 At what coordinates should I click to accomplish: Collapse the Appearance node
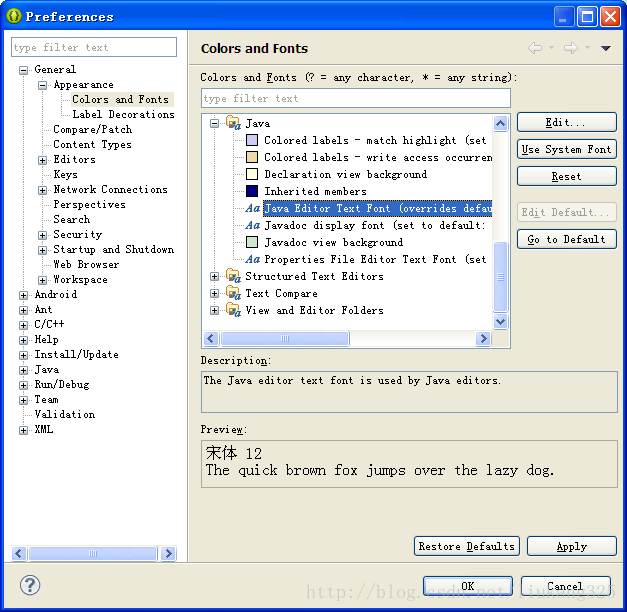pos(42,85)
